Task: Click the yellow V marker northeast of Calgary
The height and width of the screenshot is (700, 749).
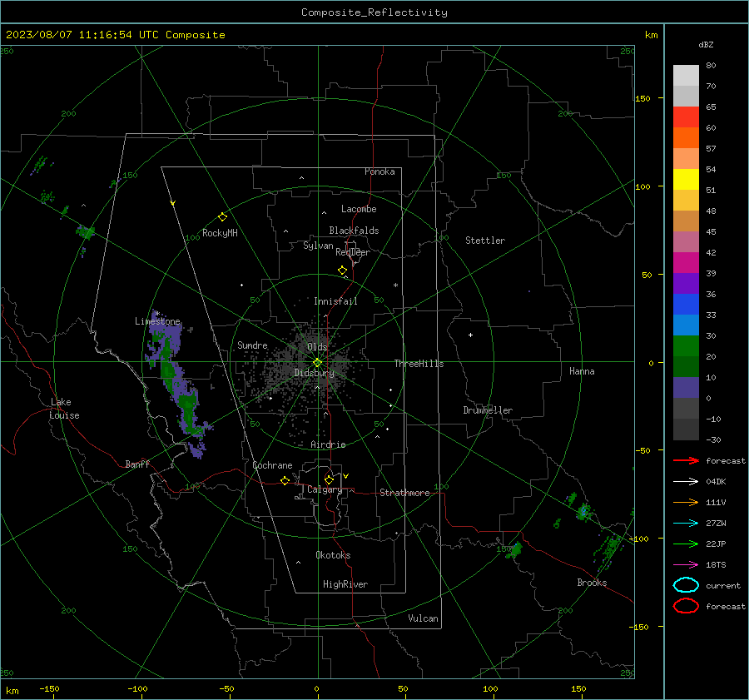Action: click(346, 476)
